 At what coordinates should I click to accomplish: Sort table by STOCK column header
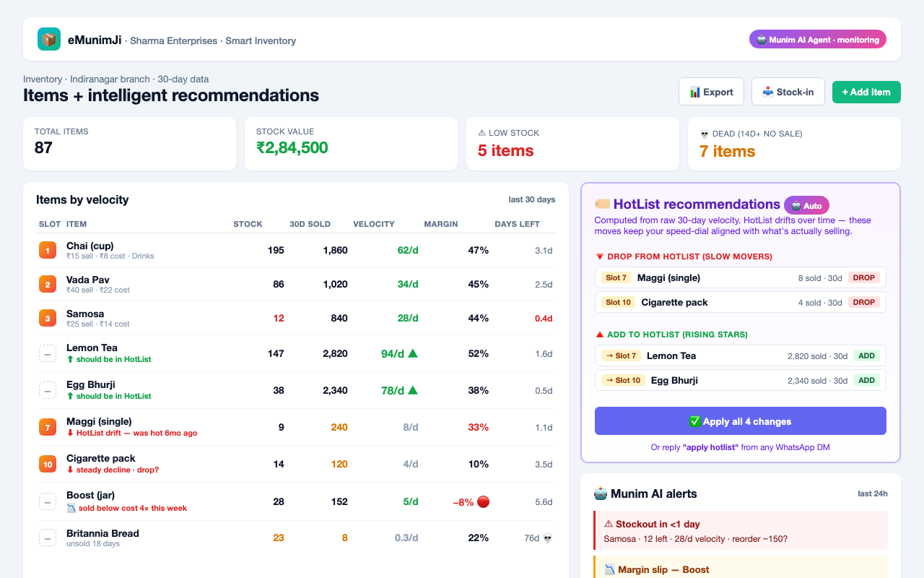click(248, 224)
